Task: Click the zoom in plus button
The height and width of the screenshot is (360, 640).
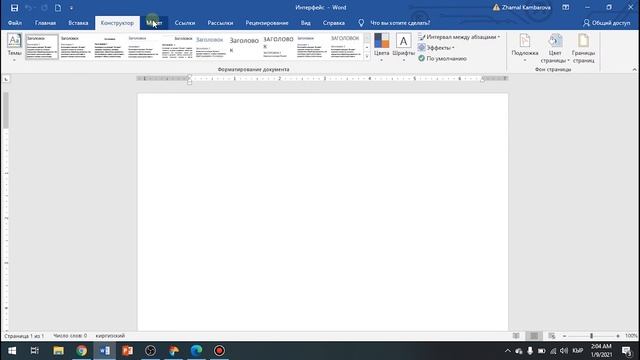Action: tap(618, 336)
